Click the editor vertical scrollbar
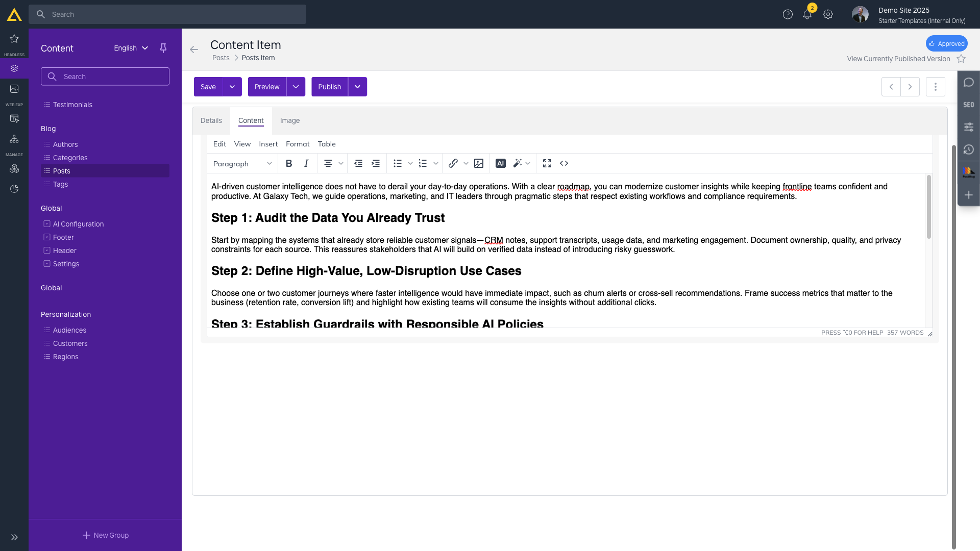Viewport: 980px width, 551px height. [x=929, y=207]
